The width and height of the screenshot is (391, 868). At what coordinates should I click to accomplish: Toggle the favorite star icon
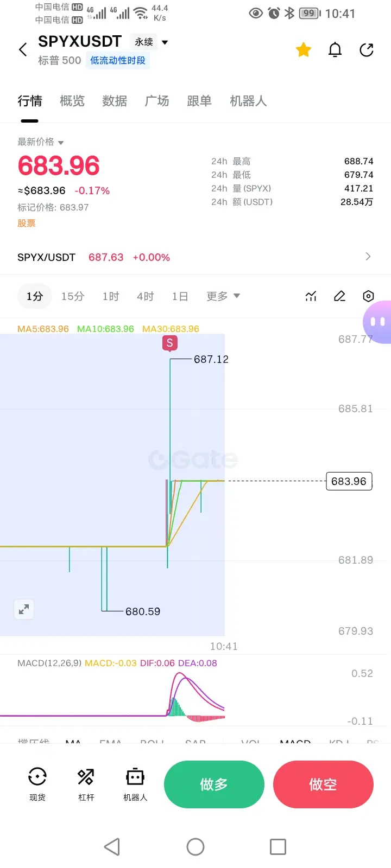coord(303,50)
